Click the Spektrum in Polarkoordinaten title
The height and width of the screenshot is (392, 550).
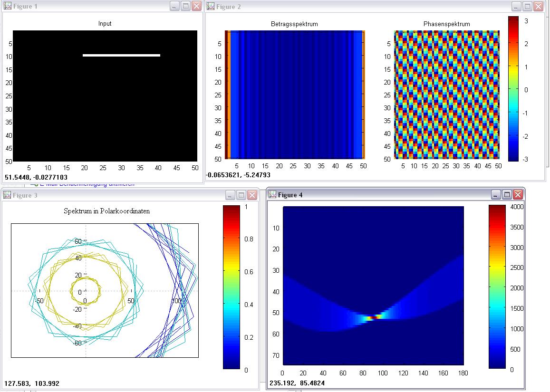pos(106,211)
